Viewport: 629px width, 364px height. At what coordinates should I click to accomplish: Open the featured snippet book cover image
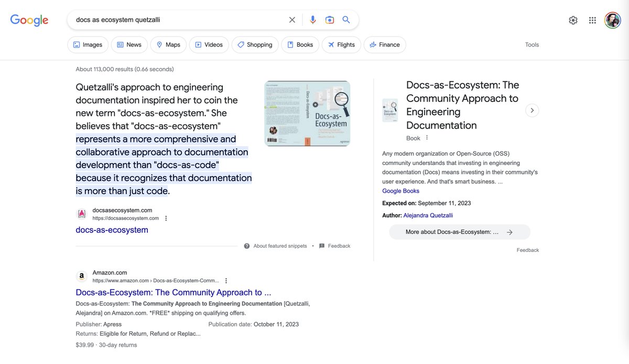[307, 113]
